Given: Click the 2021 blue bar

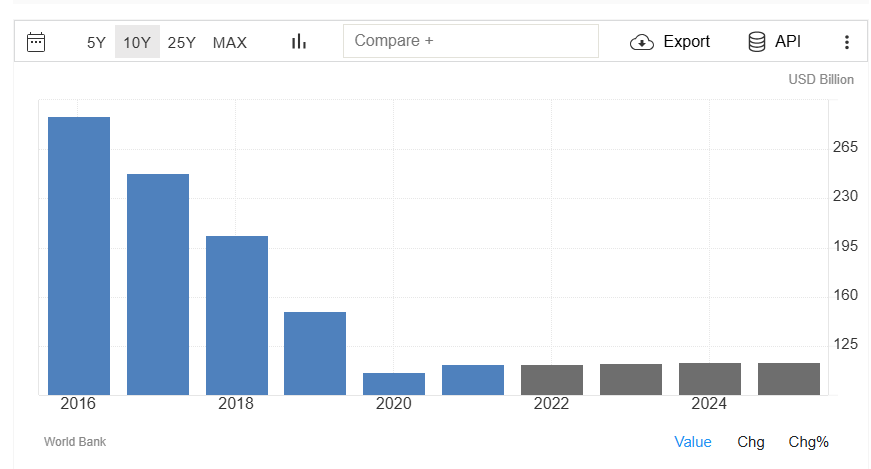Looking at the screenshot, I should (x=473, y=380).
